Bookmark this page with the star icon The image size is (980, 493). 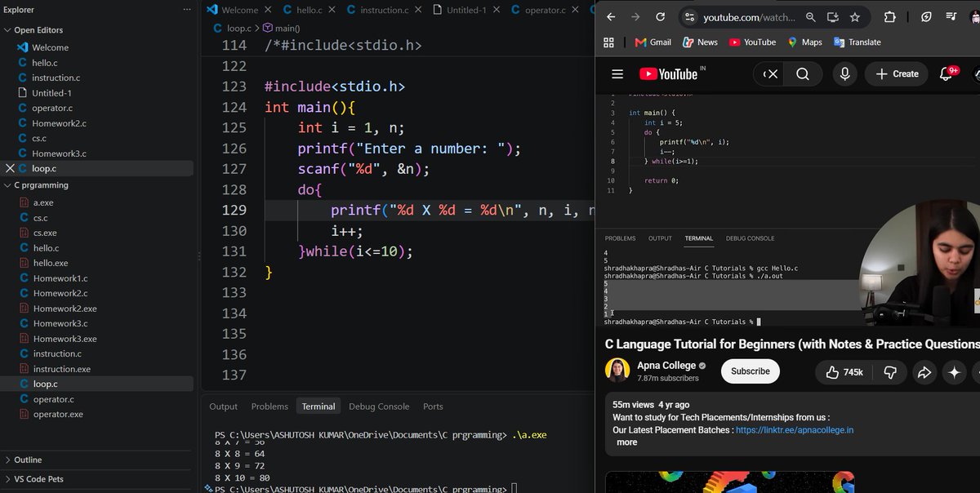click(x=855, y=17)
